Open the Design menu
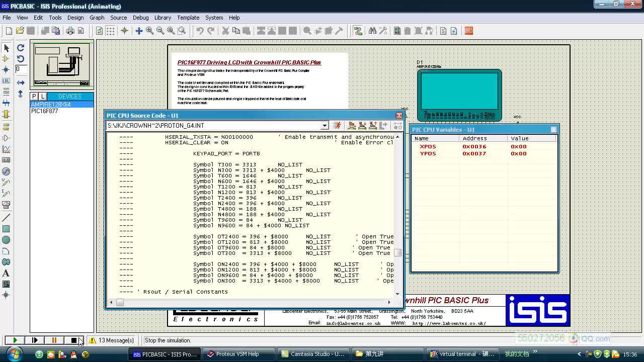Image resolution: width=644 pixels, height=362 pixels. (75, 18)
